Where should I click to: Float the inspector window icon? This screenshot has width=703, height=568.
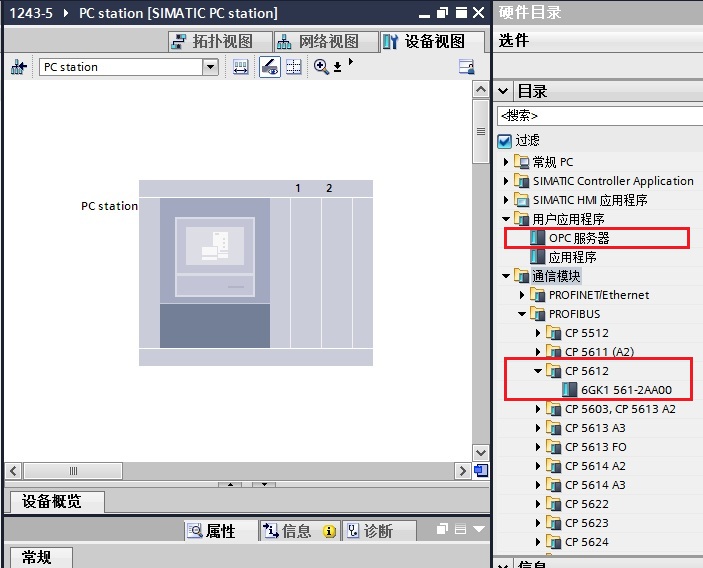point(442,529)
